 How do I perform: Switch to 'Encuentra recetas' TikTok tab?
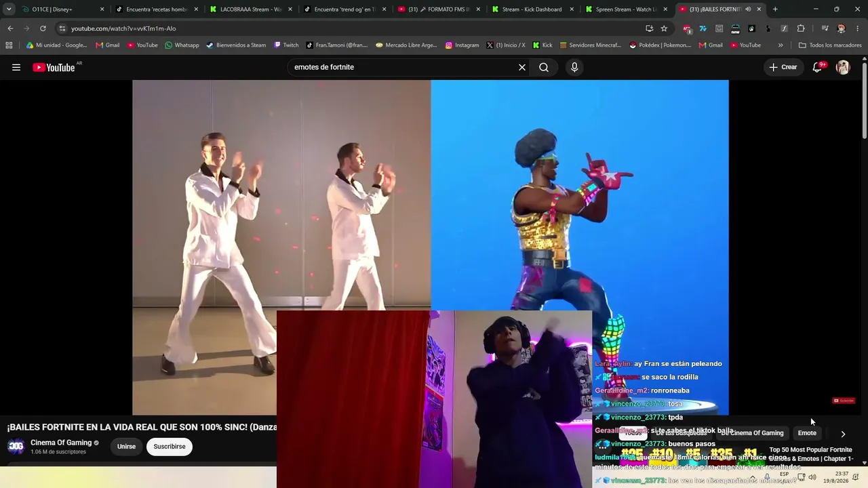coord(157,9)
